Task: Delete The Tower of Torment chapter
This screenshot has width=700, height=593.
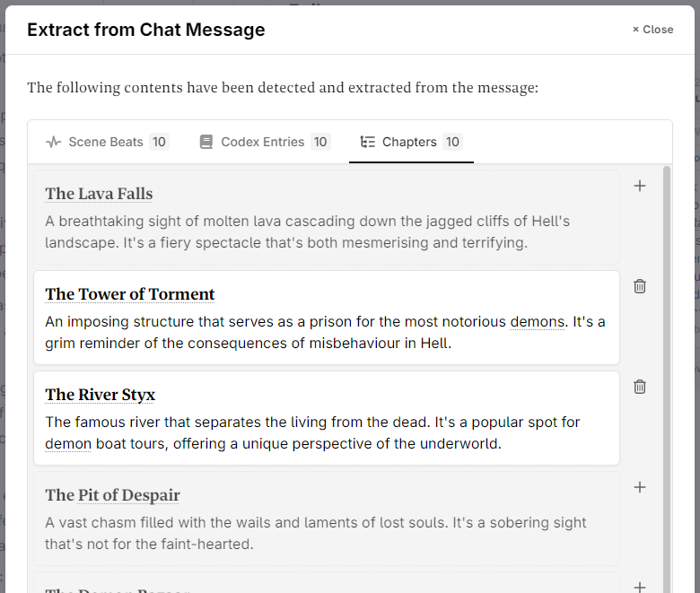Action: [640, 286]
